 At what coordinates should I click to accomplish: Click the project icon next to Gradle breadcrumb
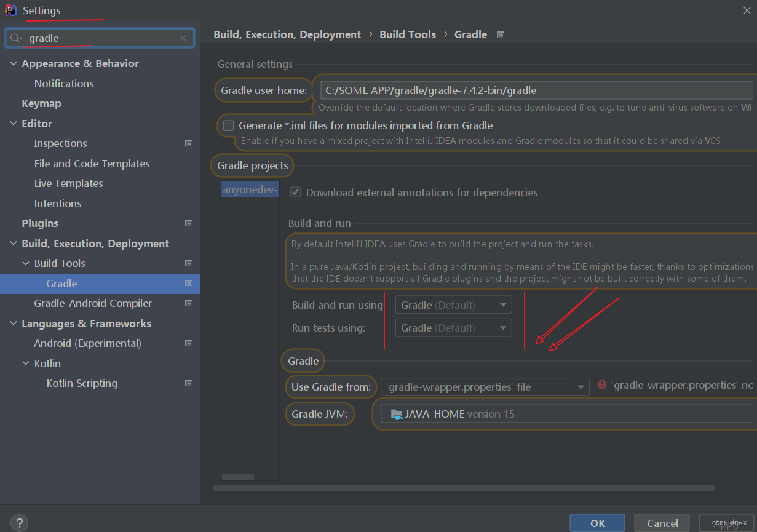[501, 35]
